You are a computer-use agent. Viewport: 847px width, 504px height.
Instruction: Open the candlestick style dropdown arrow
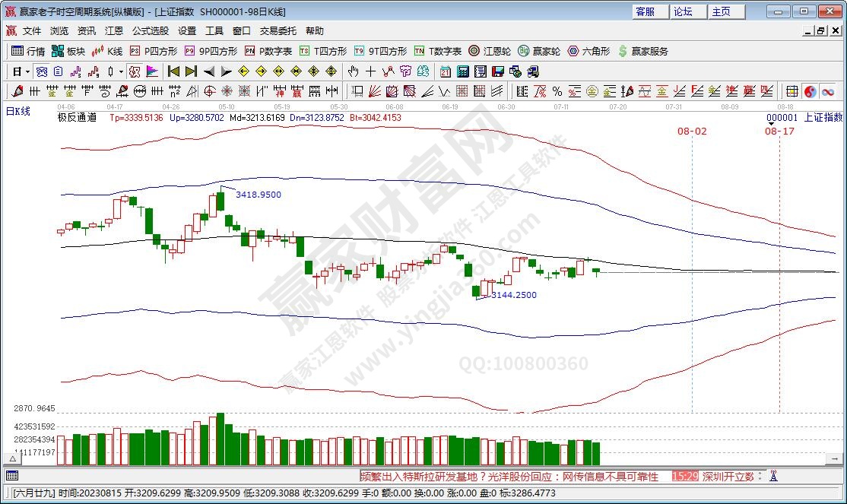[x=122, y=71]
